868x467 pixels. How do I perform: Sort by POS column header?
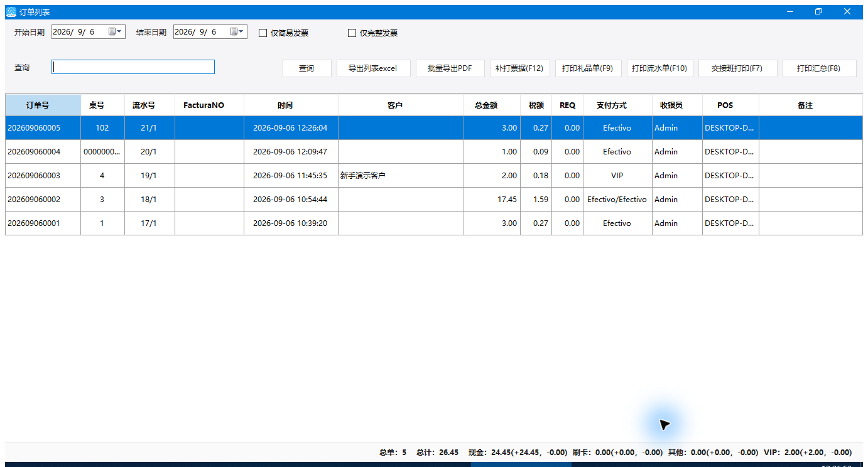pos(731,105)
